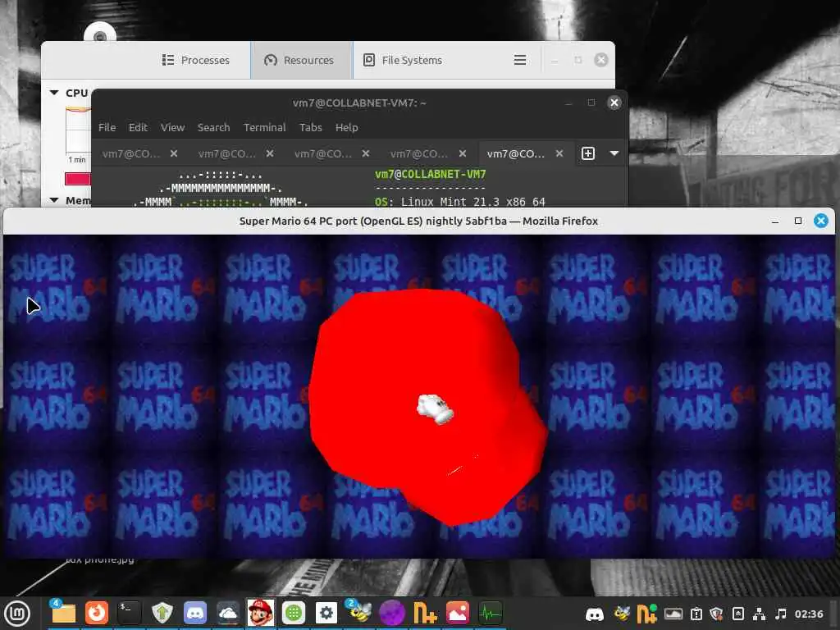Click the Super Mario 64 window title bar
Image resolution: width=840 pixels, height=630 pixels.
[418, 221]
